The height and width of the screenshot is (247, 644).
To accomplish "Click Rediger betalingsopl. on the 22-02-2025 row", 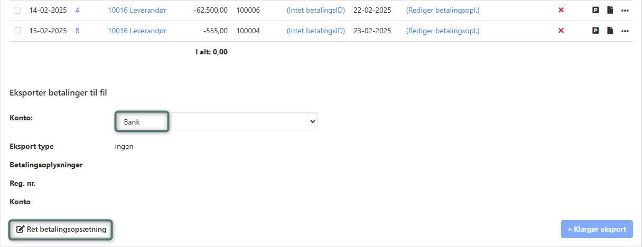I will coord(442,10).
